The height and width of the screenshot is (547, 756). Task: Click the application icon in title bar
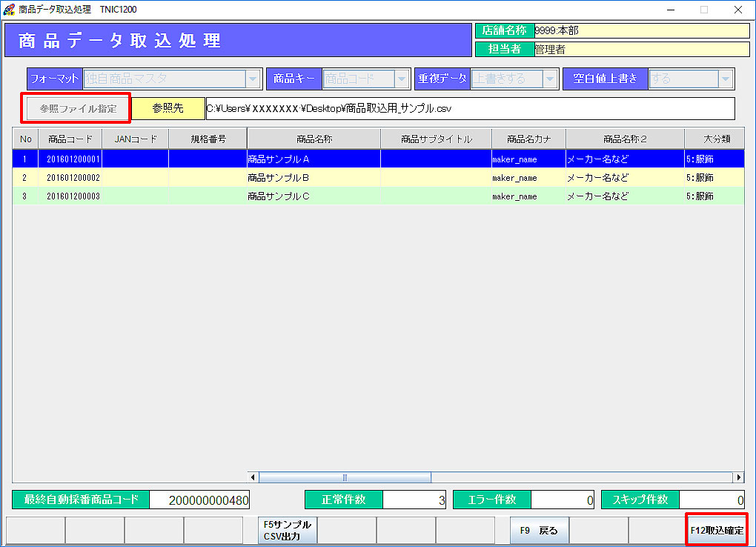(10, 10)
